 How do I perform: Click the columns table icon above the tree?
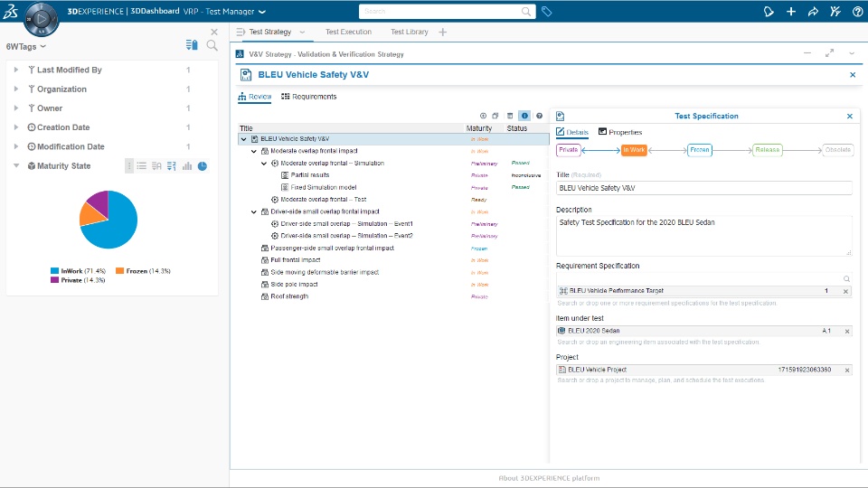click(510, 116)
